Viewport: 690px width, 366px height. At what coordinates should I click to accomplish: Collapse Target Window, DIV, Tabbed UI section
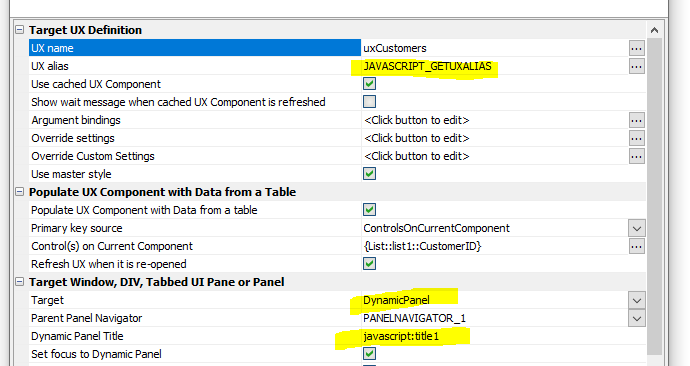click(19, 282)
